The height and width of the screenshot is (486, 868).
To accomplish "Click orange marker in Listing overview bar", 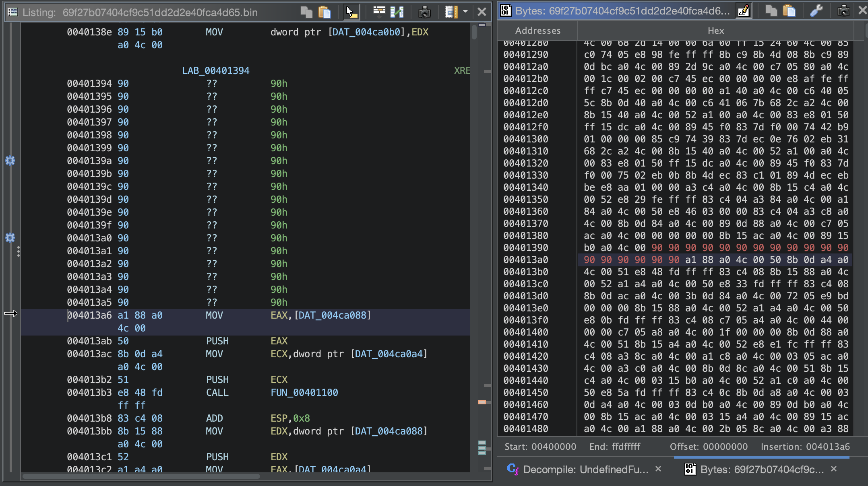I will (482, 402).
